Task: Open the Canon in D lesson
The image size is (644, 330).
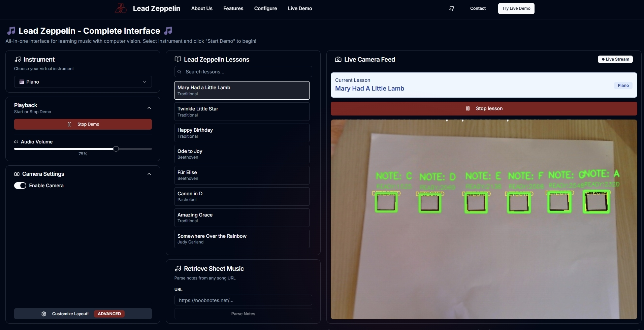Action: (x=242, y=196)
